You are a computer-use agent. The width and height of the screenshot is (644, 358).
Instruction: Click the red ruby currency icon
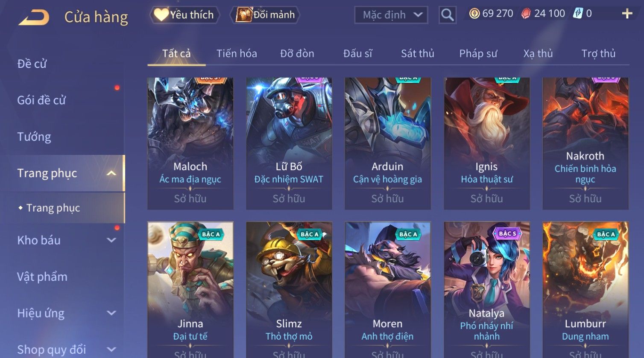pos(526,14)
